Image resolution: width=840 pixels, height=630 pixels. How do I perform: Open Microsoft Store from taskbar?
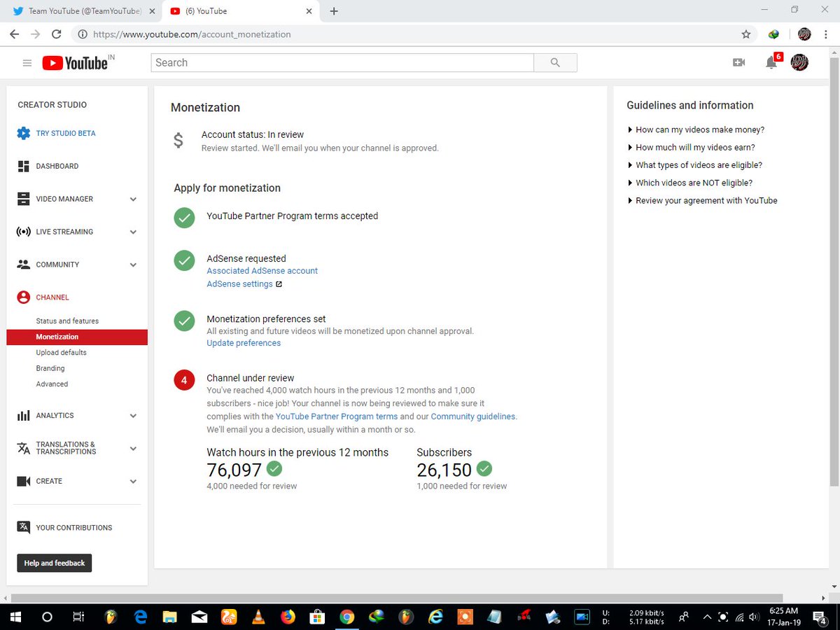click(317, 617)
